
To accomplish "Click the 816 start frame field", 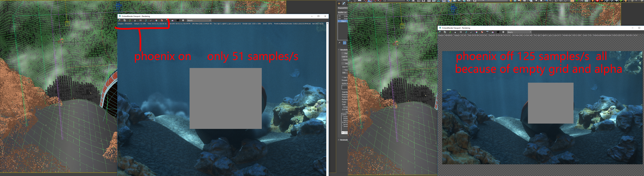I will [x=344, y=73].
